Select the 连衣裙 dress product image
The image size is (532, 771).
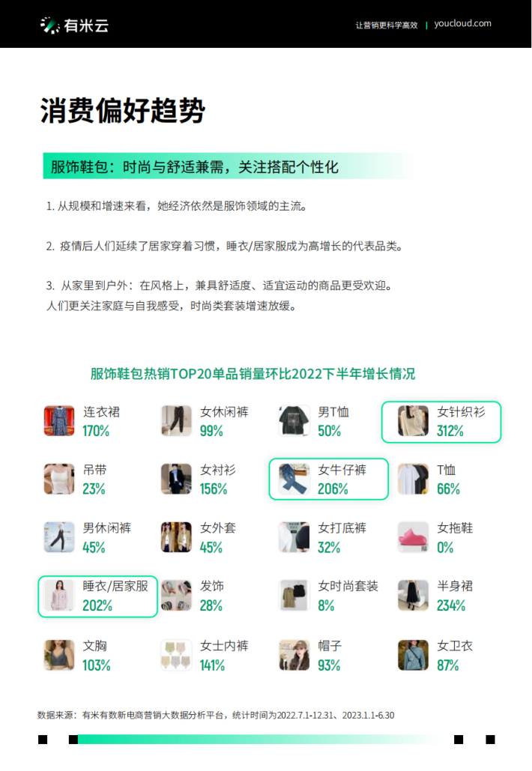(x=59, y=421)
